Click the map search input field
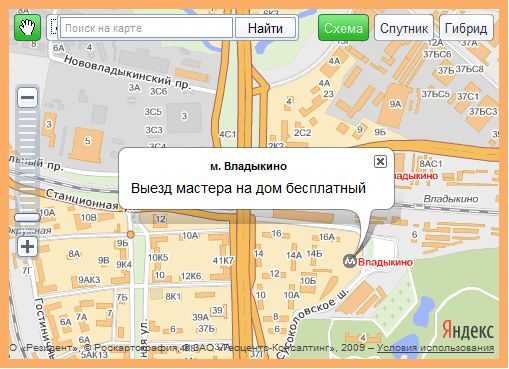Viewport: 509px width, 369px height. pyautogui.click(x=146, y=28)
